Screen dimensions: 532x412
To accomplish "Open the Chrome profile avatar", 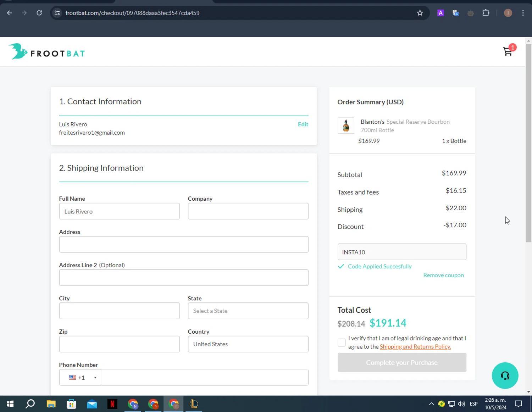I will [508, 13].
